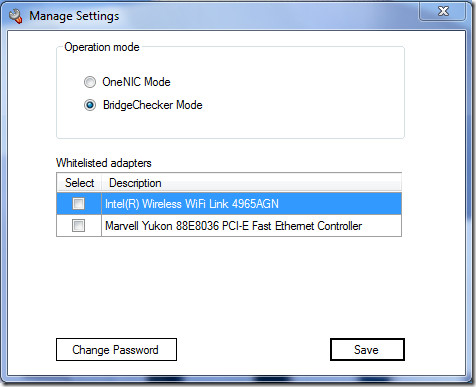Select OneNIC Mode radio button

(x=90, y=82)
